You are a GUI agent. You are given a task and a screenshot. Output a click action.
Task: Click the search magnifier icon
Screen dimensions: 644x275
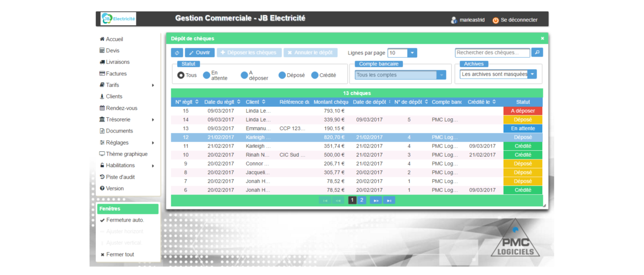[x=537, y=52]
